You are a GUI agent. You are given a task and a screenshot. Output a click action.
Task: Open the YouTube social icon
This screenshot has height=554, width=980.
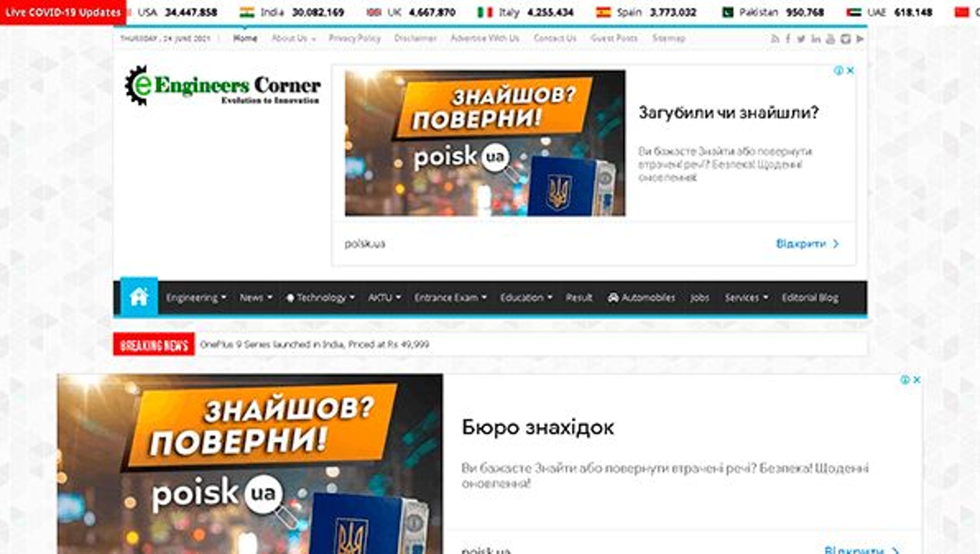tap(830, 39)
